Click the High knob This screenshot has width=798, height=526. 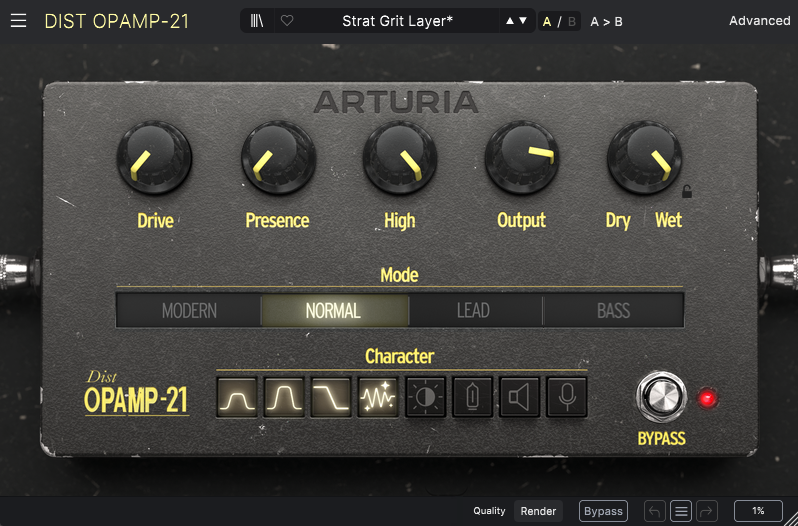pos(400,158)
